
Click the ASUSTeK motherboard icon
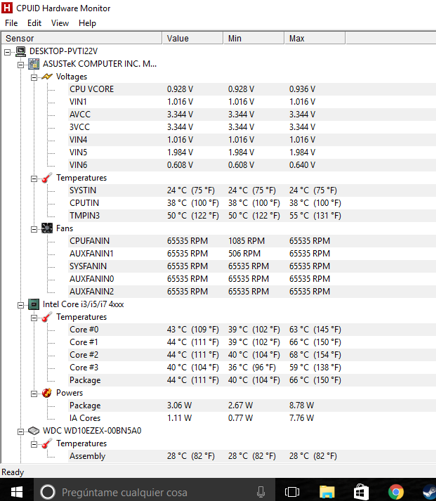[x=34, y=64]
